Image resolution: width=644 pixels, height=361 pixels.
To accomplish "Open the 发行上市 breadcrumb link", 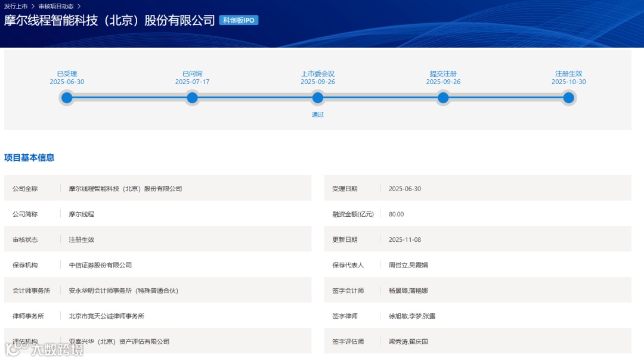I will coord(16,6).
